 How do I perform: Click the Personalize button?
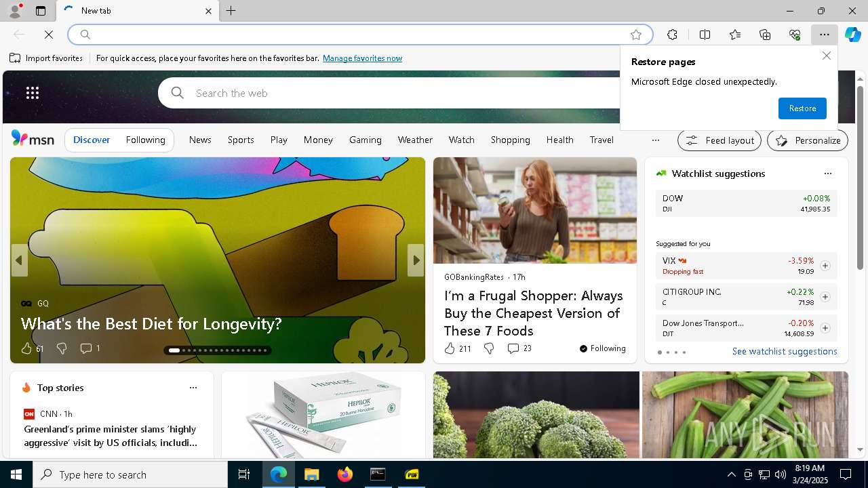[808, 140]
